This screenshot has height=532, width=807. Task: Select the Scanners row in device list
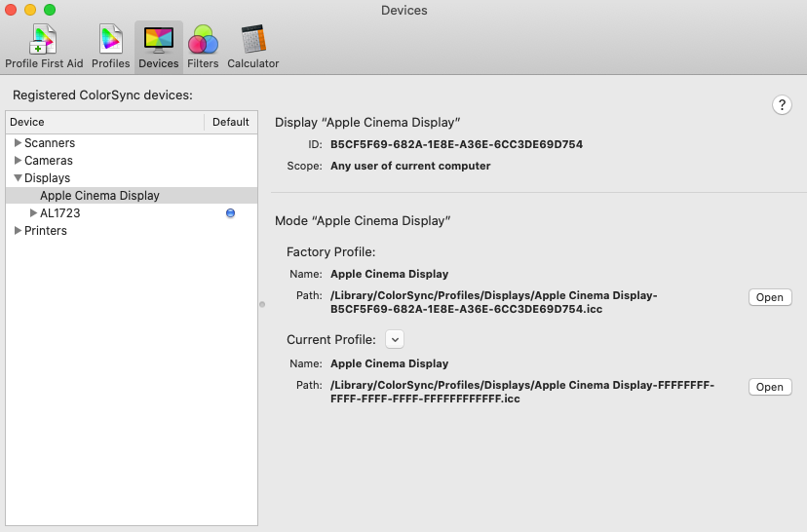(x=132, y=143)
